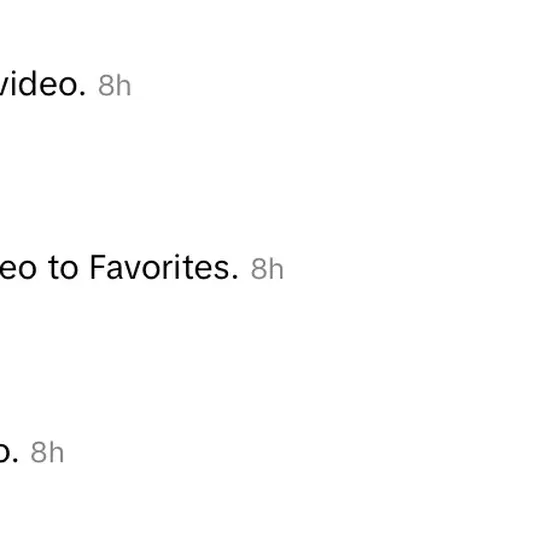Click the "o." fragment in the last row
The image size is (560, 560).
(x=9, y=455)
